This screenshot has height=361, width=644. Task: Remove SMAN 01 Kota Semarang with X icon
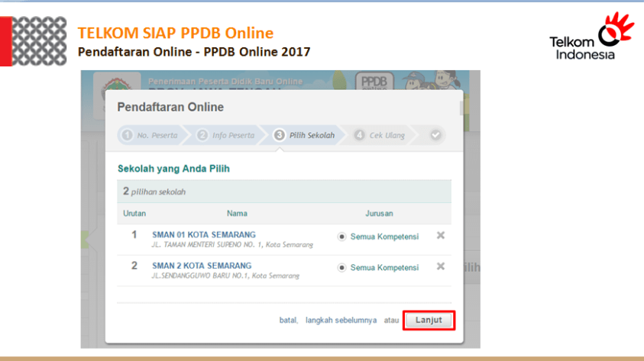point(441,236)
